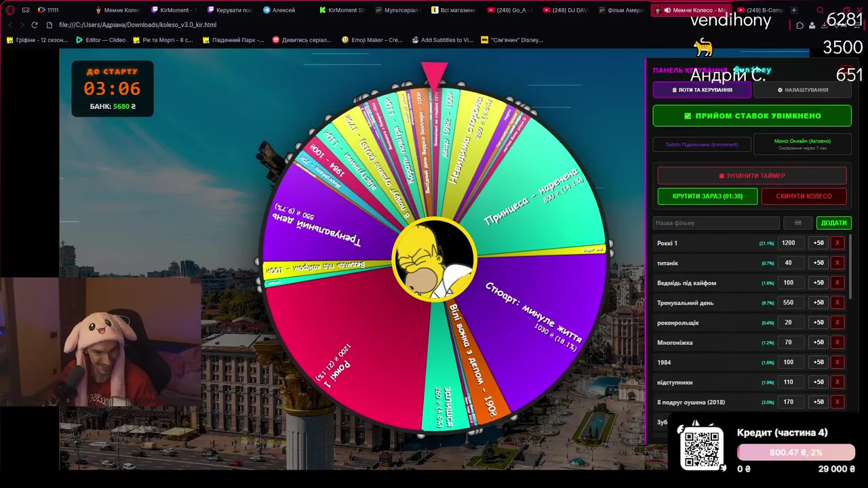
Task: Add +50 to 8 подруг оушена
Action: pyautogui.click(x=818, y=402)
